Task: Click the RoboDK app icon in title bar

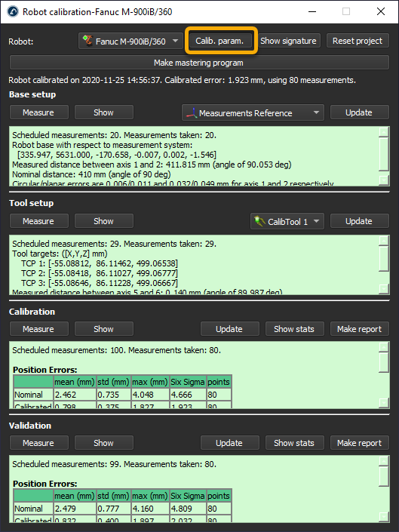Action: click(13, 11)
